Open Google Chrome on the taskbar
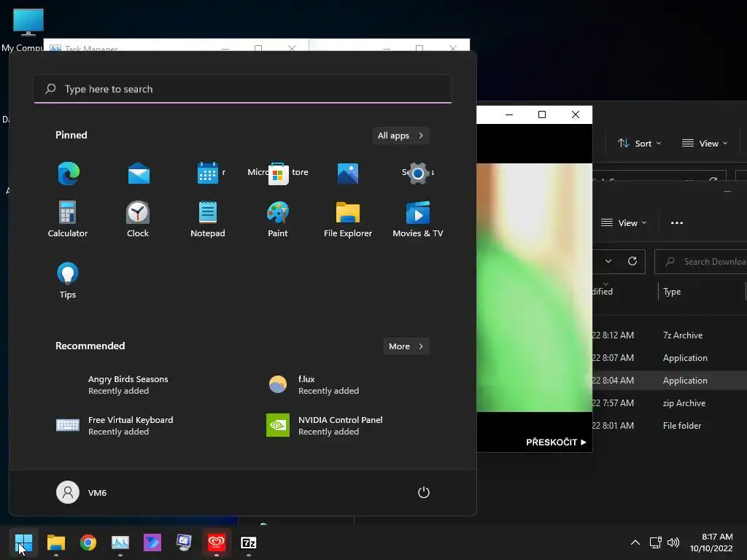Image resolution: width=747 pixels, height=560 pixels. (x=88, y=542)
